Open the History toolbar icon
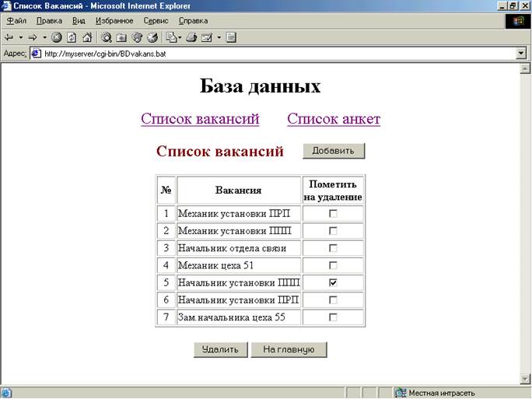This screenshot has width=532, height=399. [x=152, y=37]
